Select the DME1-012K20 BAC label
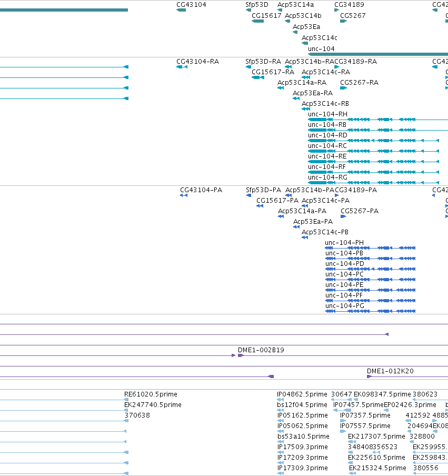The width and height of the screenshot is (448, 476). point(390,371)
